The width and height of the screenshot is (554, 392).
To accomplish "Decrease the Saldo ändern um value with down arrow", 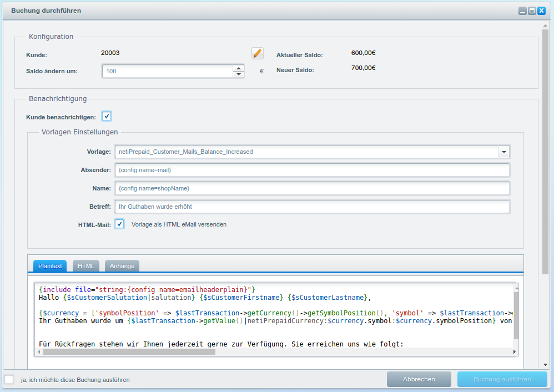I will pyautogui.click(x=239, y=74).
